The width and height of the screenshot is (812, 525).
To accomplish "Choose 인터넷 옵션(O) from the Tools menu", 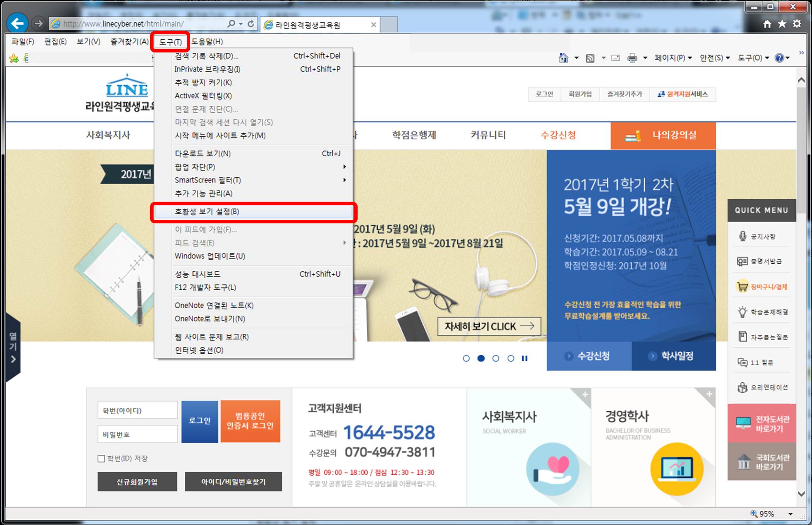I will coord(199,350).
